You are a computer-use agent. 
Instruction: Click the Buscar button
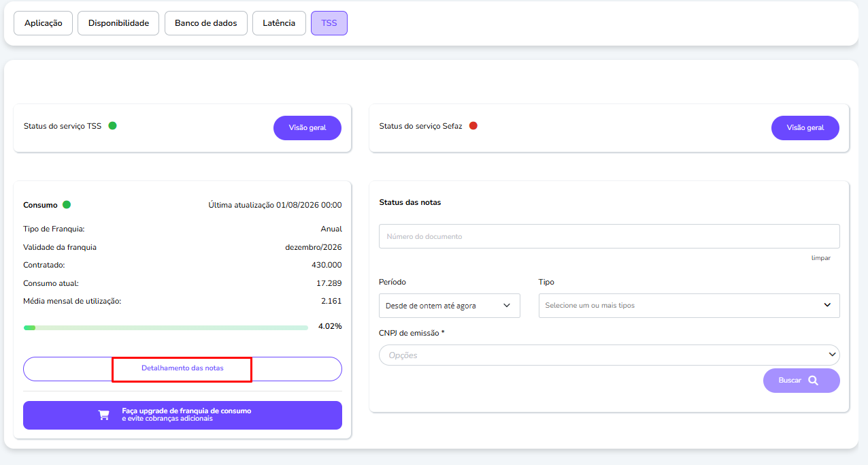click(x=801, y=381)
